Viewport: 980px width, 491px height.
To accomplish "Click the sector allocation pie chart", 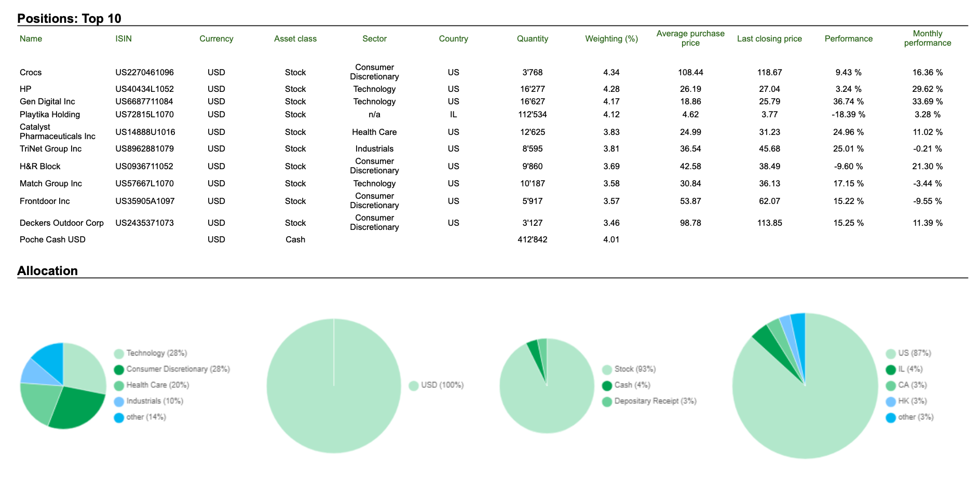I will coord(63,386).
